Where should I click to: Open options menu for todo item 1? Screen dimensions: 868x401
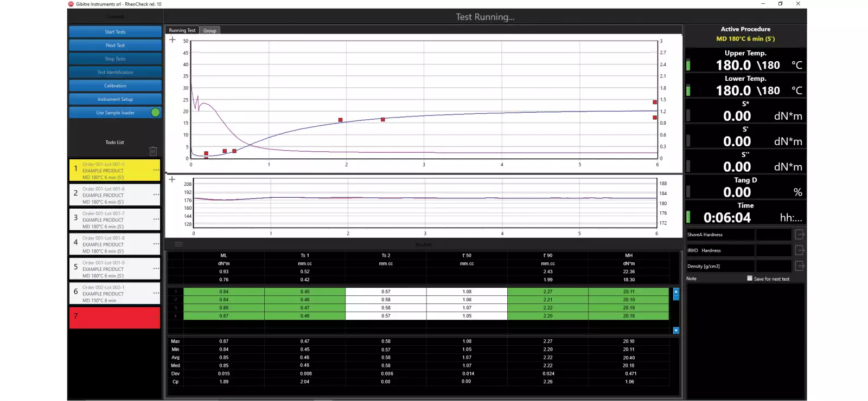pyautogui.click(x=156, y=170)
